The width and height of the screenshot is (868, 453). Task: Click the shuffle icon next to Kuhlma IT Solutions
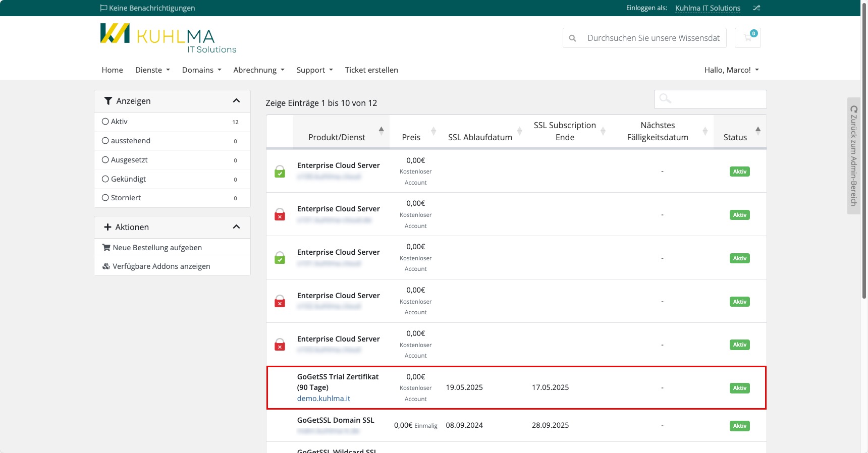(x=756, y=8)
